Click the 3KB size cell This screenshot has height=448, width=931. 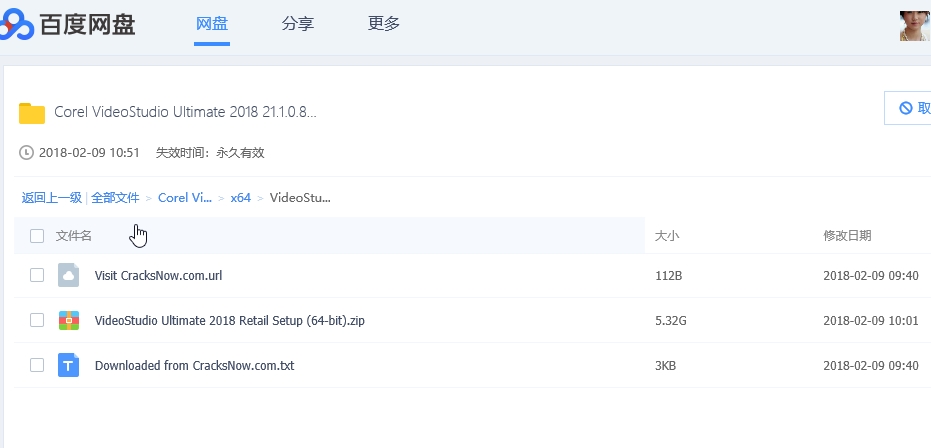point(666,366)
